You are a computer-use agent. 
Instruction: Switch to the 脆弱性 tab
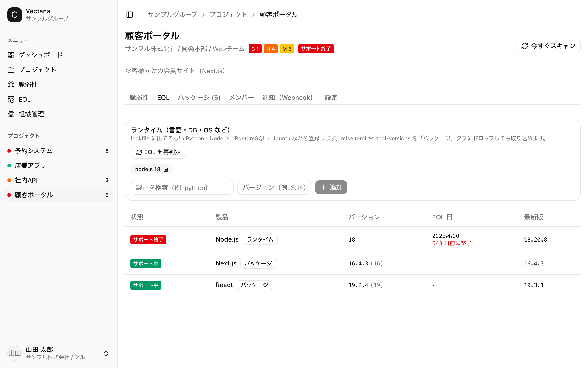point(139,98)
